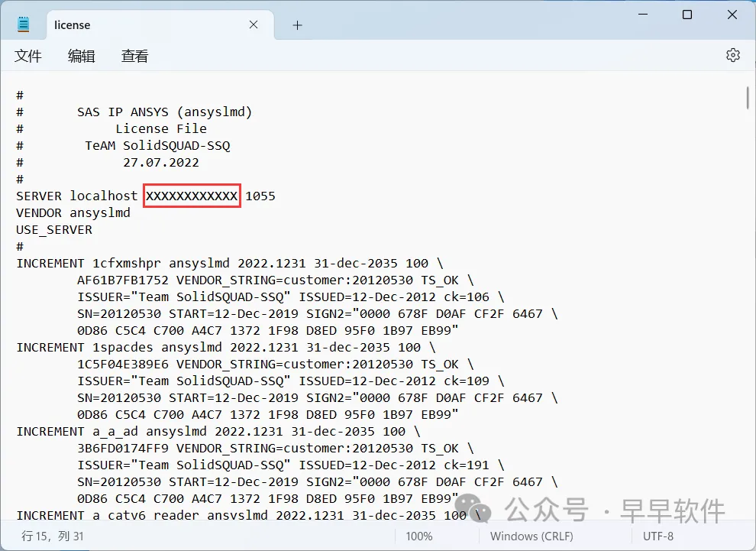Image resolution: width=756 pixels, height=551 pixels.
Task: Click ck=109 value
Action: point(467,381)
